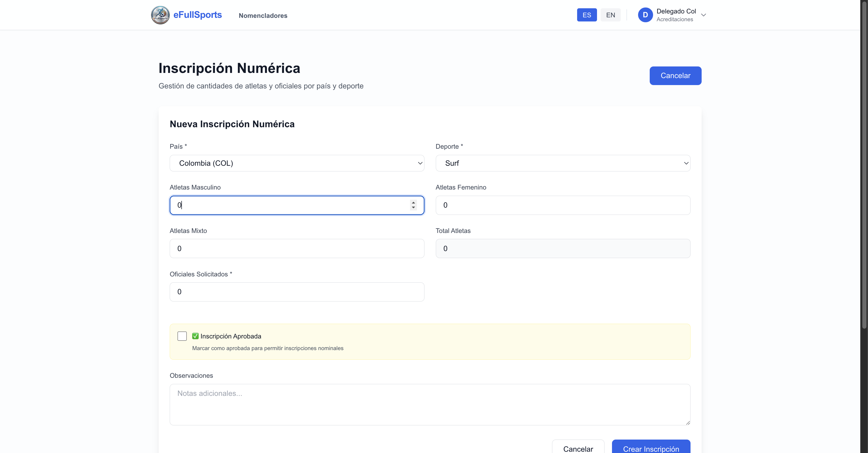Expand the user profile menu chevron
This screenshot has height=453, width=868.
click(x=703, y=15)
